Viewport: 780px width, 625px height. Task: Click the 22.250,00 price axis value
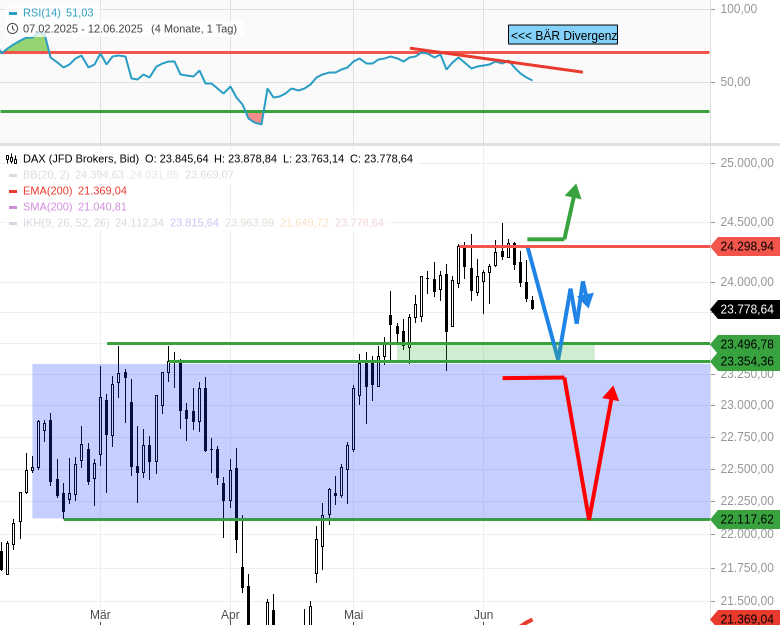click(x=747, y=501)
